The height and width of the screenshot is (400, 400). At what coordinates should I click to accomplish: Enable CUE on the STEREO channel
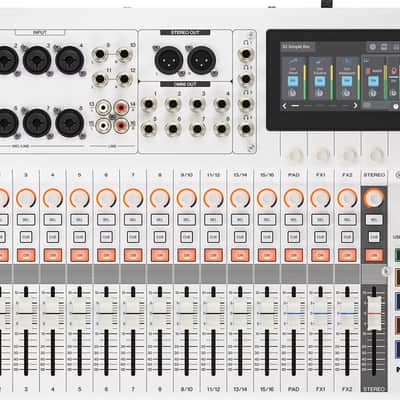pyautogui.click(x=374, y=237)
